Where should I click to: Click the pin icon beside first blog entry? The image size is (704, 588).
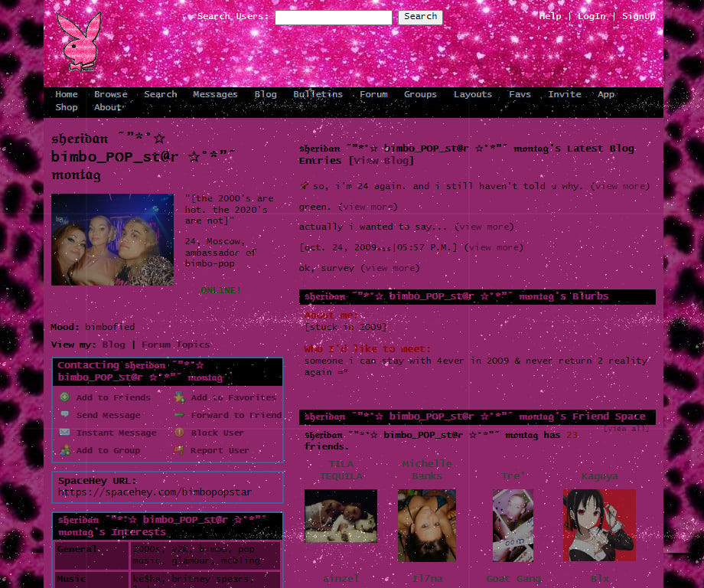304,185
